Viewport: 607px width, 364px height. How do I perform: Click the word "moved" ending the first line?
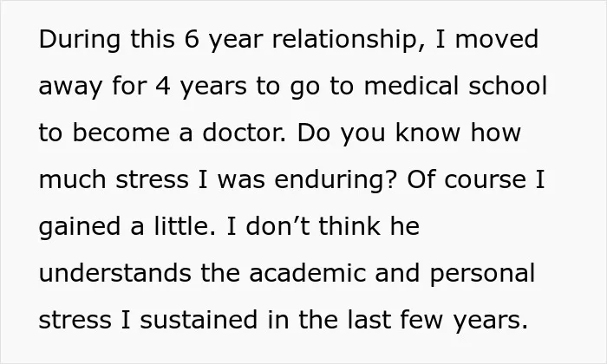click(x=497, y=39)
